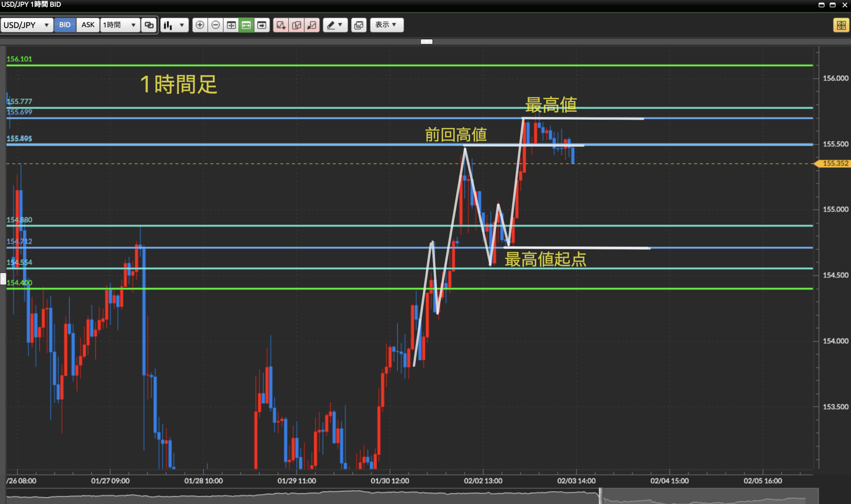
Task: Open the USD/JPY currency pair dropdown
Action: 27,25
